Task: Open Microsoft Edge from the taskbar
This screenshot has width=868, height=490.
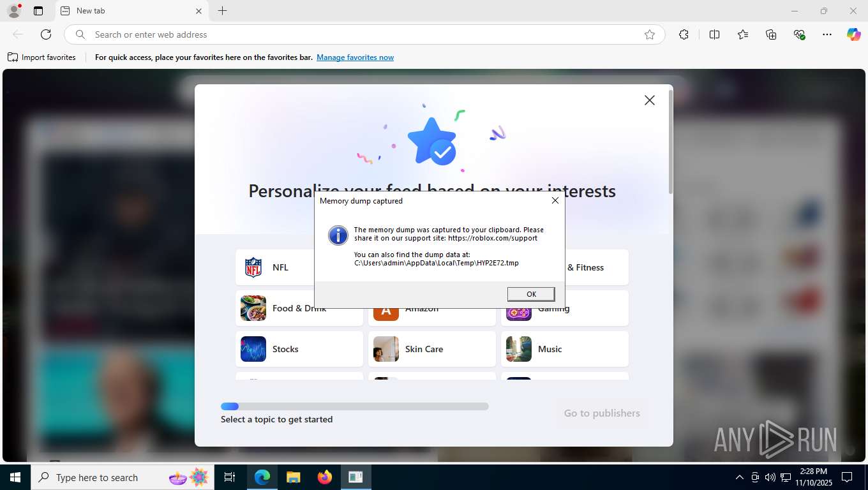Action: click(x=262, y=477)
